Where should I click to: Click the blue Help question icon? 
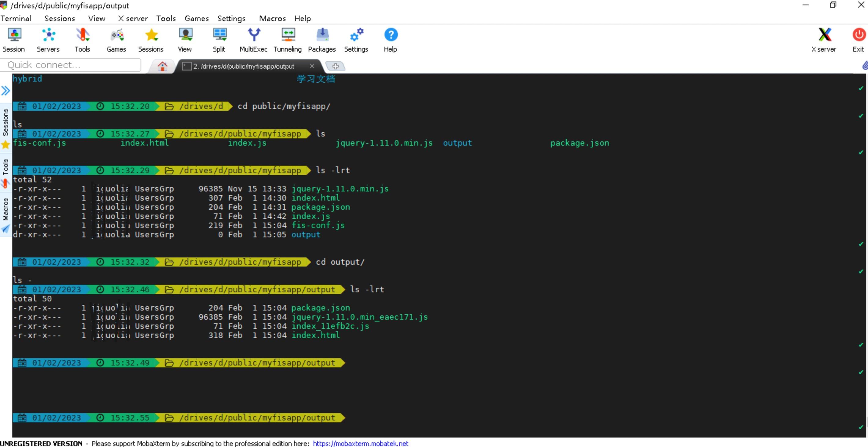click(391, 35)
